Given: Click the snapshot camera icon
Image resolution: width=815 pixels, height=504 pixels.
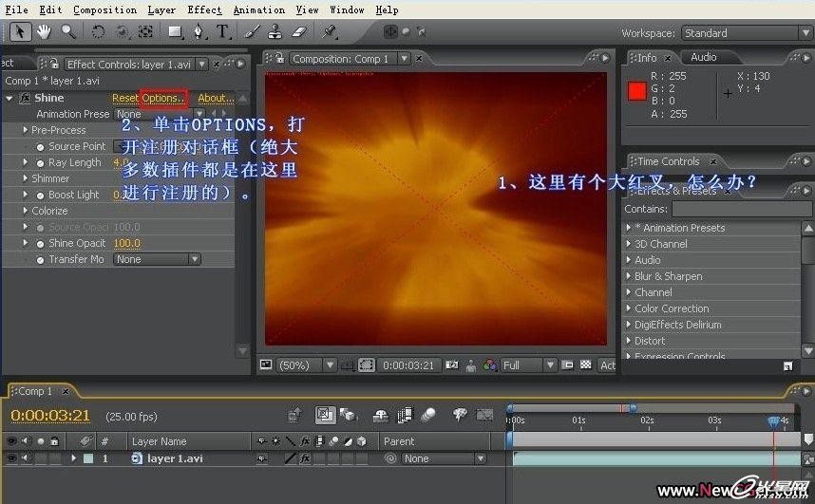Looking at the screenshot, I should 452,365.
